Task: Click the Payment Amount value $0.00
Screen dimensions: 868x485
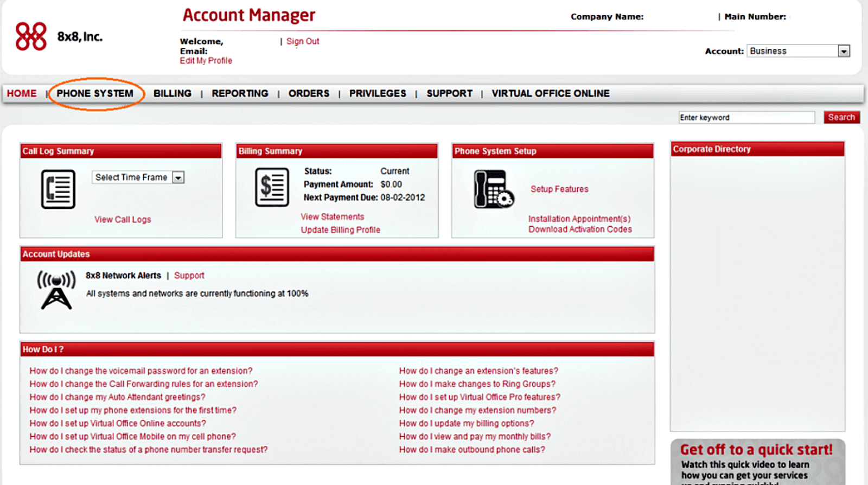Action: [391, 184]
